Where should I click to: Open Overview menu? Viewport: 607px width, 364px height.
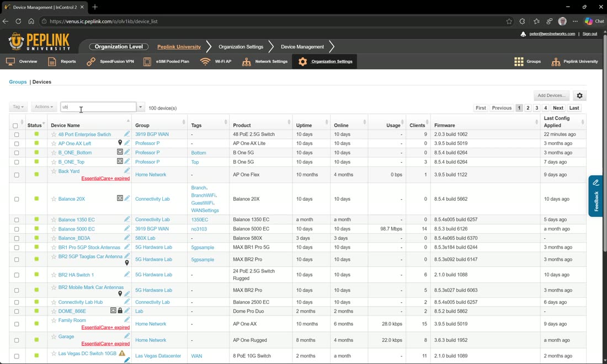point(22,62)
